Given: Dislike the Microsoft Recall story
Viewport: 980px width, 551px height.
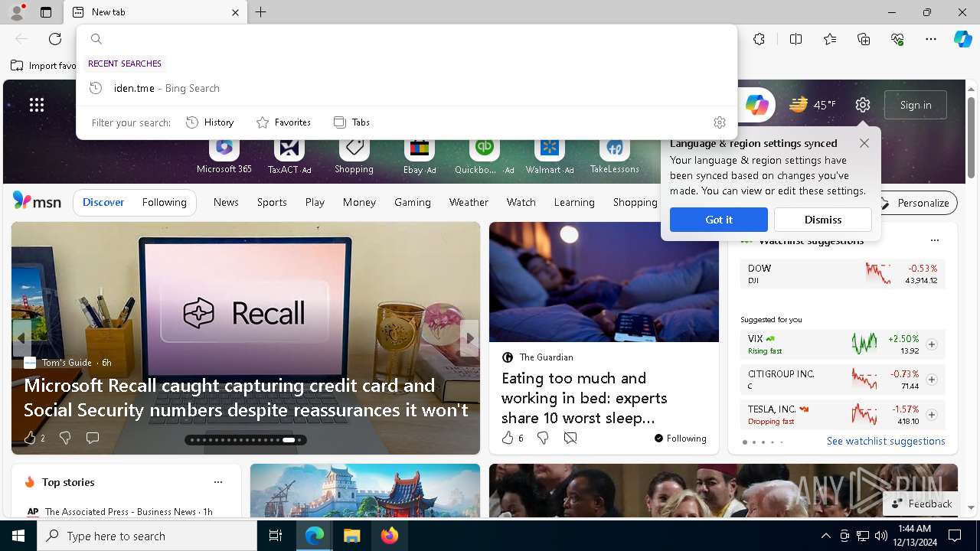Looking at the screenshot, I should [65, 438].
